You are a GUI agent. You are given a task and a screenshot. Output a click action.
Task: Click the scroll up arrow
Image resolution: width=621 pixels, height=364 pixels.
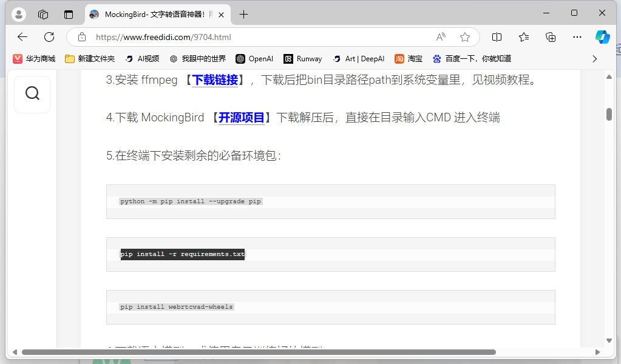click(x=609, y=77)
